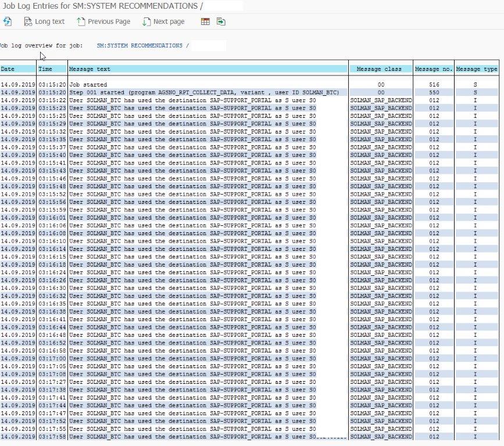Click the Time column header

(x=52, y=69)
